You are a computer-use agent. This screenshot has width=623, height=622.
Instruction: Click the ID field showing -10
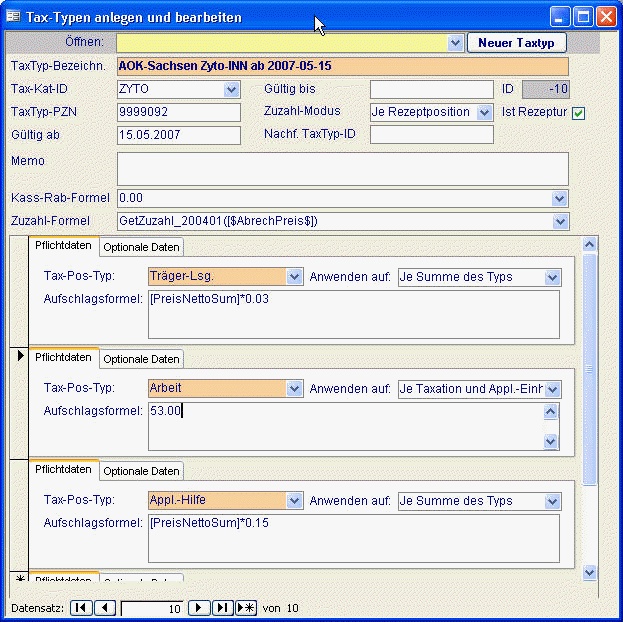(546, 89)
